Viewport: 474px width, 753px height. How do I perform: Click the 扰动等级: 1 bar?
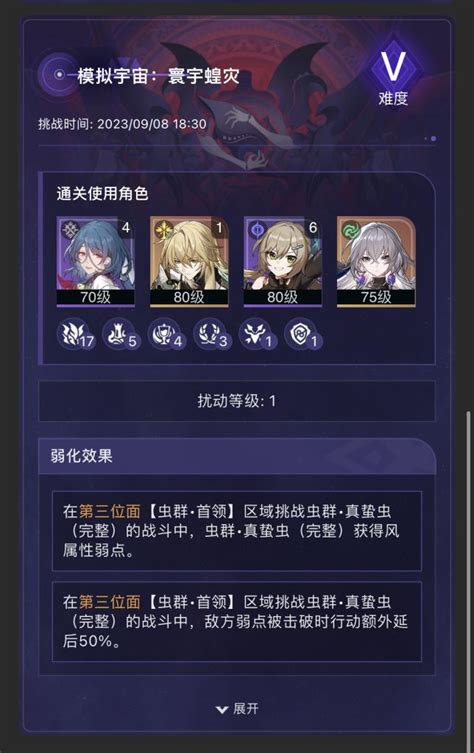(x=237, y=401)
